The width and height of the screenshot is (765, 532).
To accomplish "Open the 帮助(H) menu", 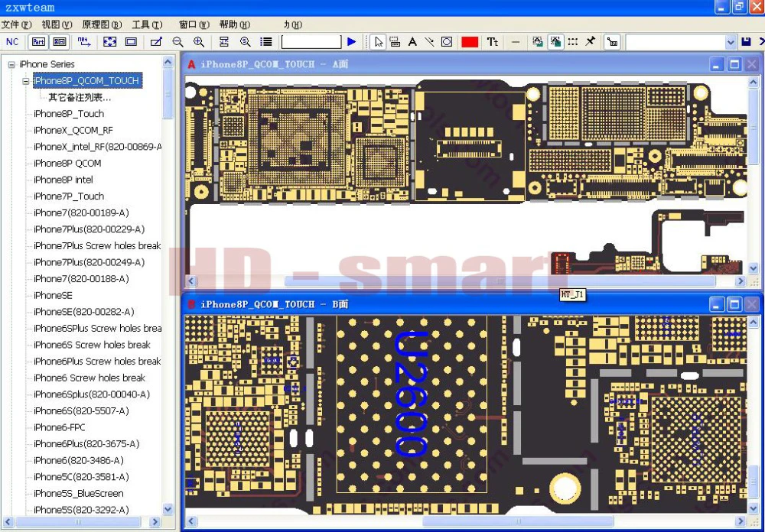I will pos(235,24).
